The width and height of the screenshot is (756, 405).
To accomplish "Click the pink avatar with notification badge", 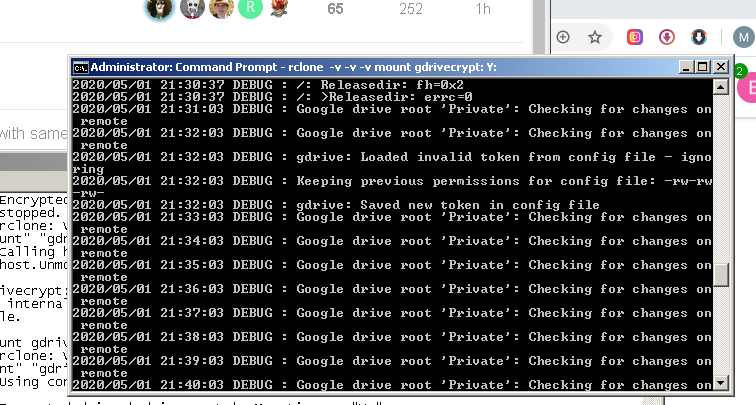I will (x=747, y=87).
